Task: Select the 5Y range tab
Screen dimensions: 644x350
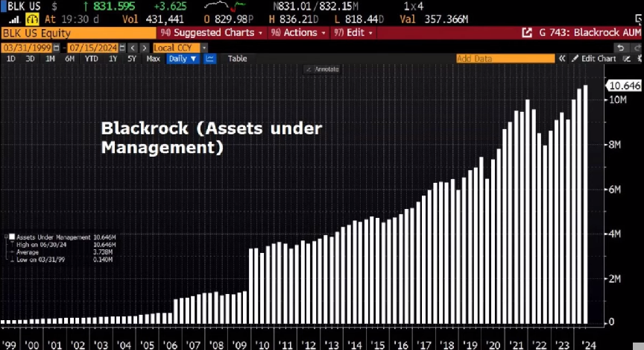Action: tap(132, 59)
